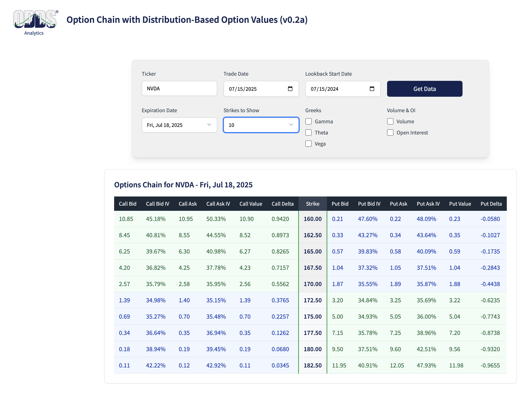Click put delta -0.9655

point(490,365)
